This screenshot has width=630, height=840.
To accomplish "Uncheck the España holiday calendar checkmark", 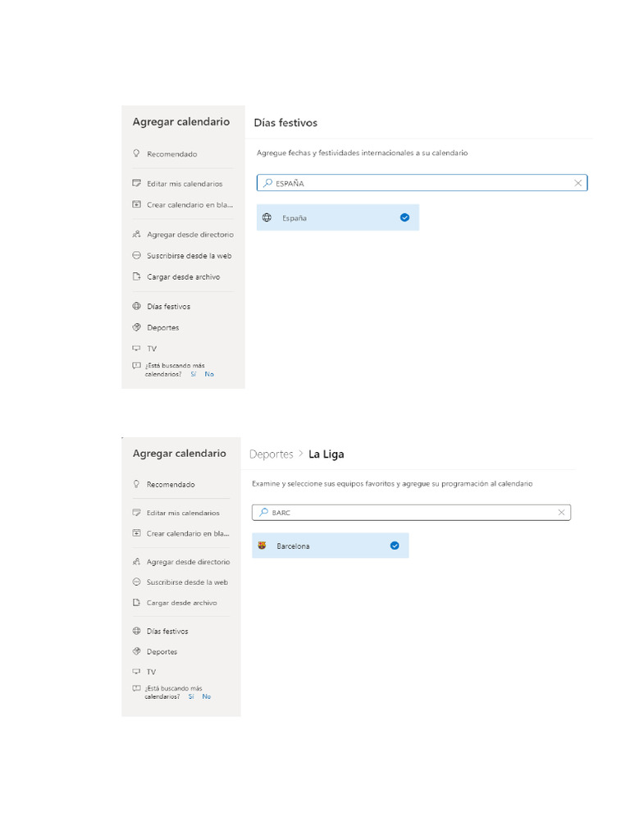I will pos(404,217).
